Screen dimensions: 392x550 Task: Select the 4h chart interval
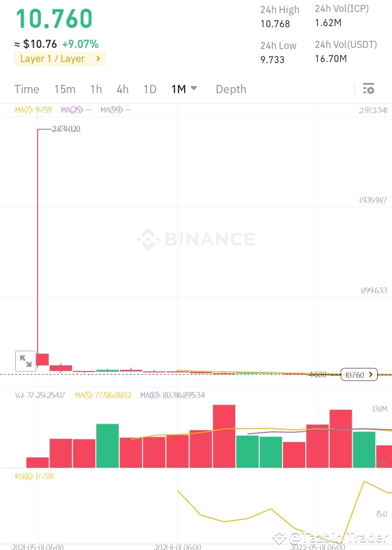[122, 89]
